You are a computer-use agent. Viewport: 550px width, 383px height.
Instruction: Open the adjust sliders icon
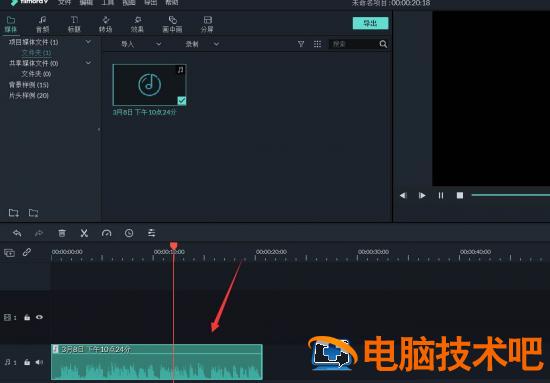(152, 233)
